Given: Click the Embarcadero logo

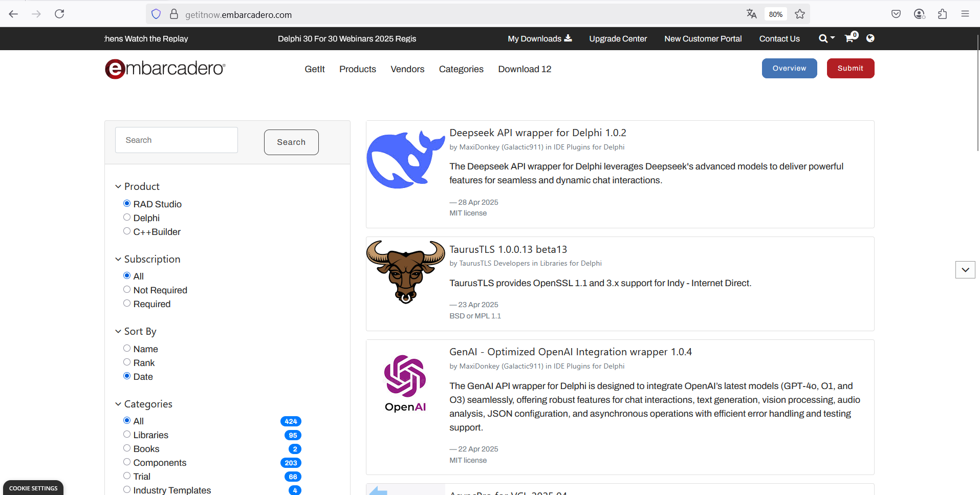Looking at the screenshot, I should (x=165, y=69).
